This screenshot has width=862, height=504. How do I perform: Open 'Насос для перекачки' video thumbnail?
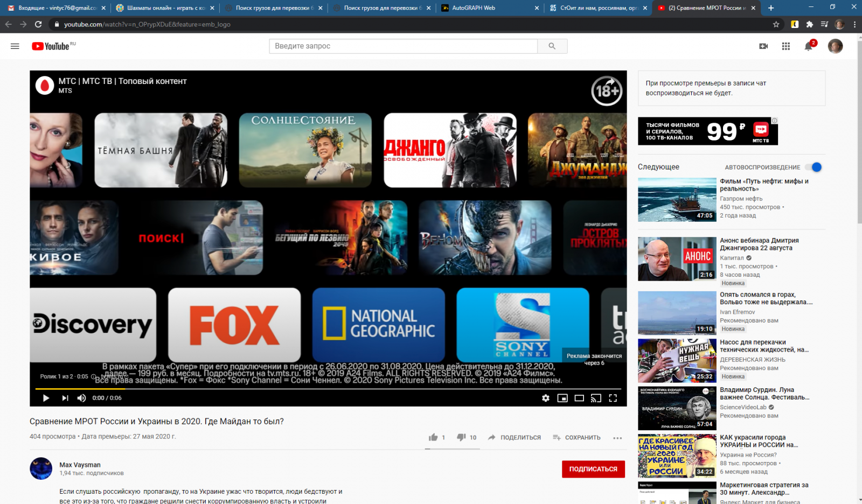click(677, 360)
